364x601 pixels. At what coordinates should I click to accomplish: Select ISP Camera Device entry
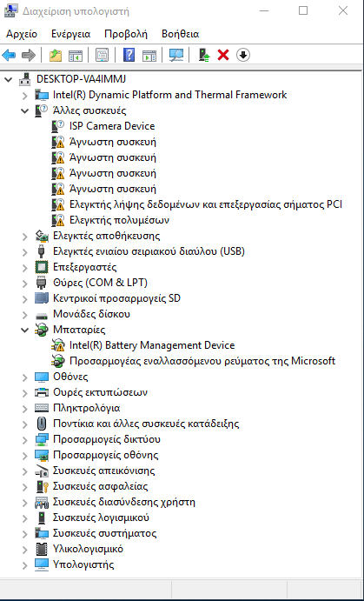112,126
